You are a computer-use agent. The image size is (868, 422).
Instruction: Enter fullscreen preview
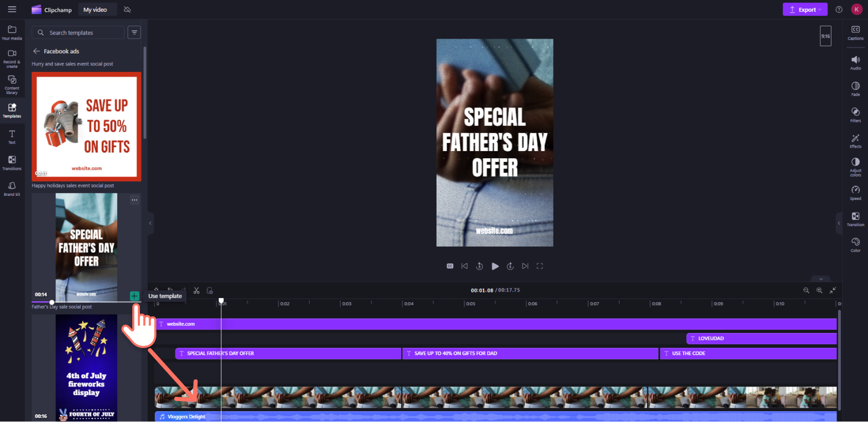point(540,266)
